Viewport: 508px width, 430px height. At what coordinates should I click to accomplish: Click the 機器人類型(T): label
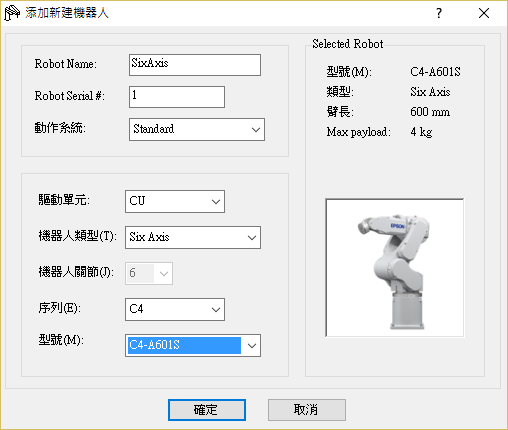(78, 236)
